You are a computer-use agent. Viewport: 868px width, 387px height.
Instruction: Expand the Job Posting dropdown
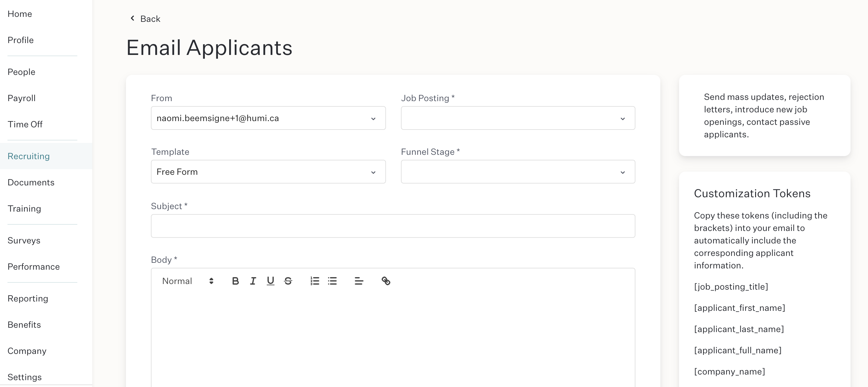pos(518,118)
